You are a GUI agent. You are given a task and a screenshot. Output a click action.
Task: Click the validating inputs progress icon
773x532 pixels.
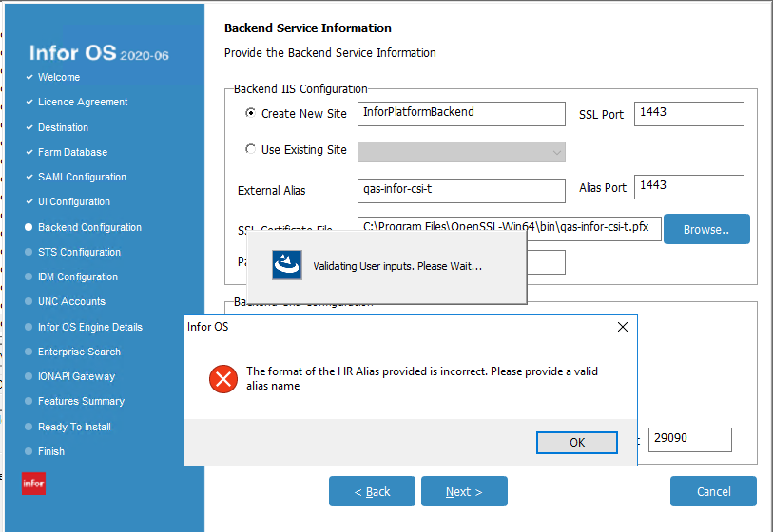[287, 265]
